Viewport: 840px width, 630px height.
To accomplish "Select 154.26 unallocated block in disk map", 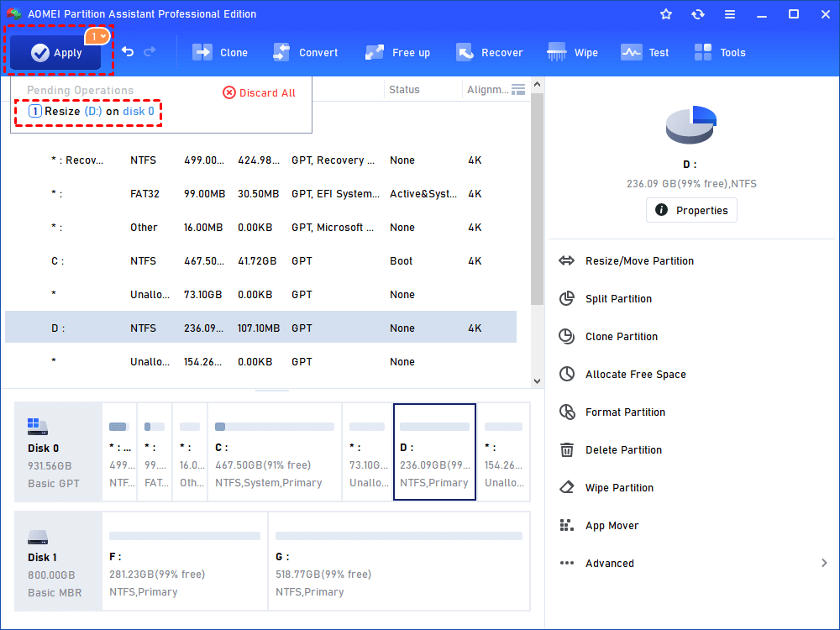I will 503,452.
